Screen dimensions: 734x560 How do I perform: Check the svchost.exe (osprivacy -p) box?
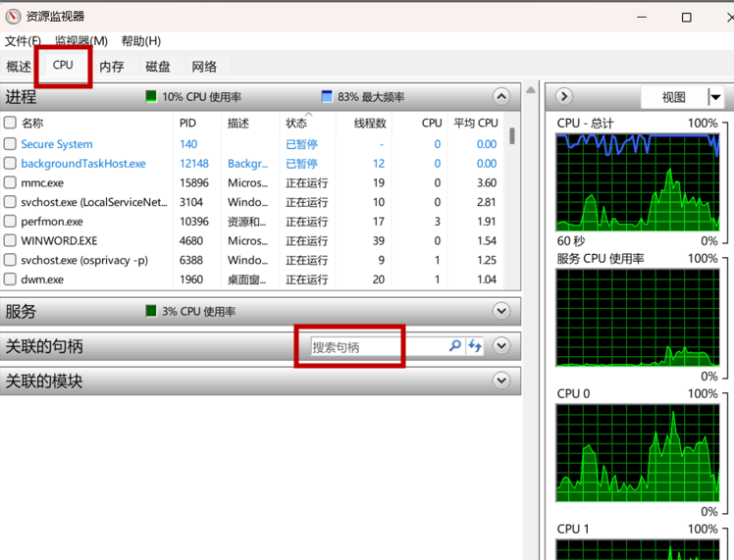tap(10, 260)
